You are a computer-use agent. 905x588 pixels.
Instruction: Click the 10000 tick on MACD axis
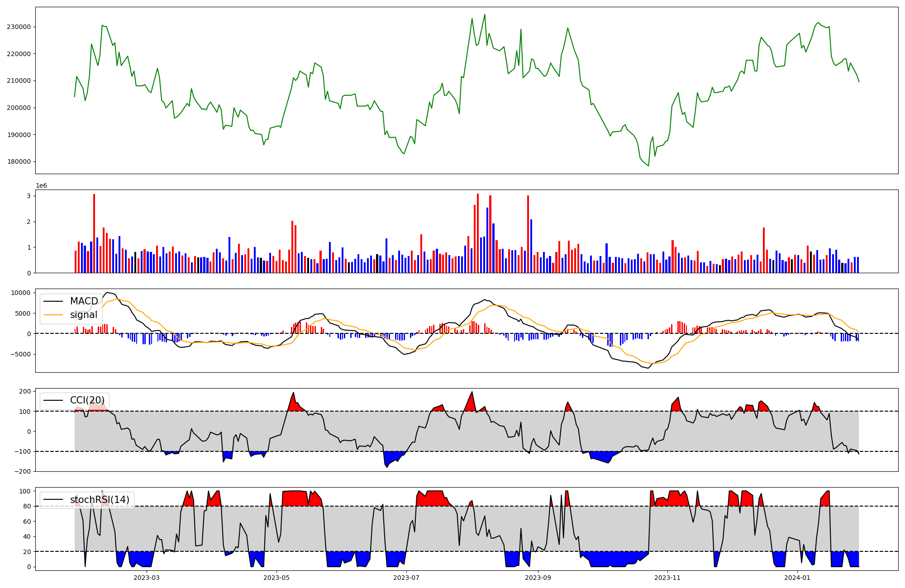[x=20, y=293]
